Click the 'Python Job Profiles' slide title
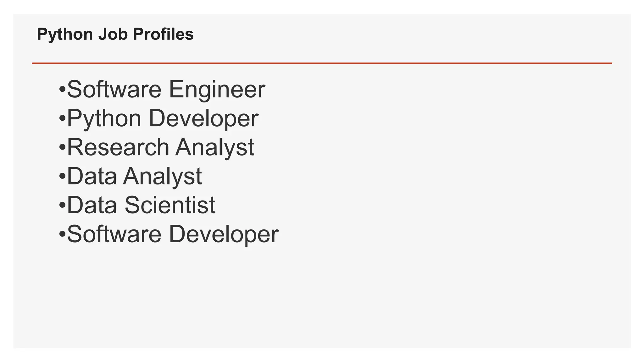This screenshot has height=362, width=644. (x=115, y=34)
